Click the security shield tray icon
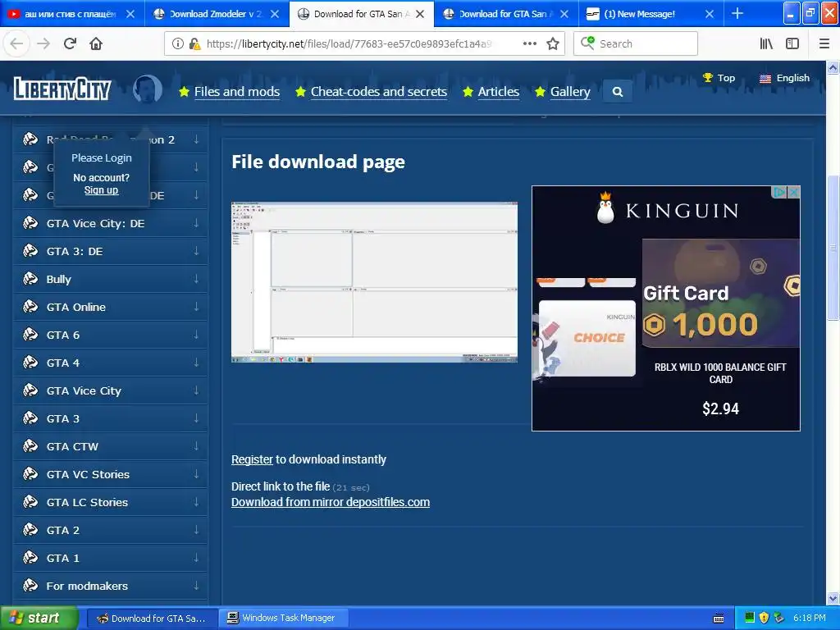 (x=764, y=618)
